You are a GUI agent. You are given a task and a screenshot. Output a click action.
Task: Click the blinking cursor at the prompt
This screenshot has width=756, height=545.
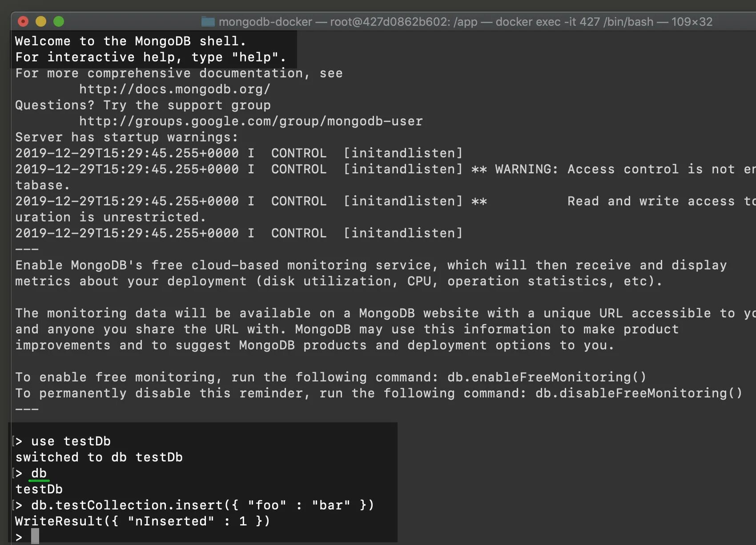tap(35, 536)
